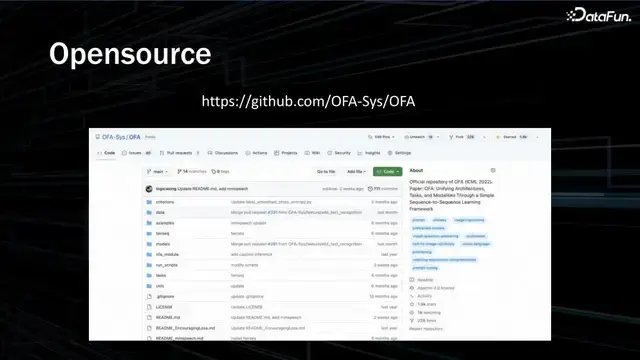This screenshot has height=360, width=640.
Task: Open the Code tab in repository navigation
Action: 106,153
